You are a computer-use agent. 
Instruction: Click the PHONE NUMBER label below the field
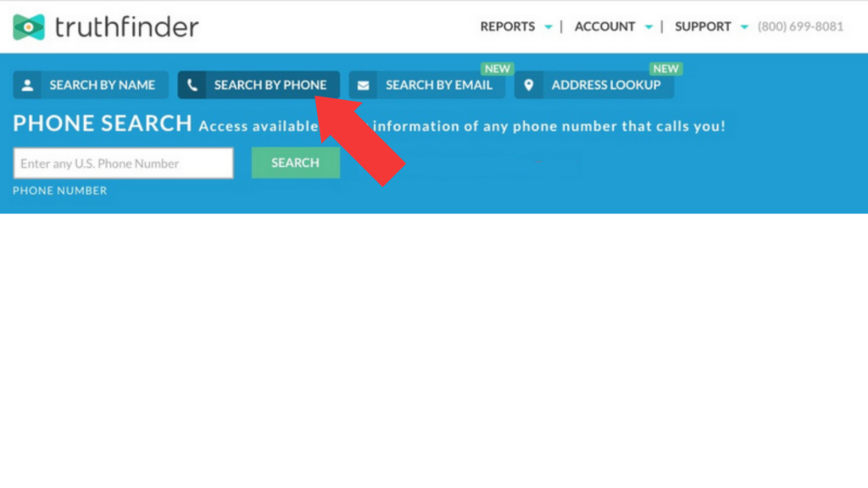tap(60, 191)
